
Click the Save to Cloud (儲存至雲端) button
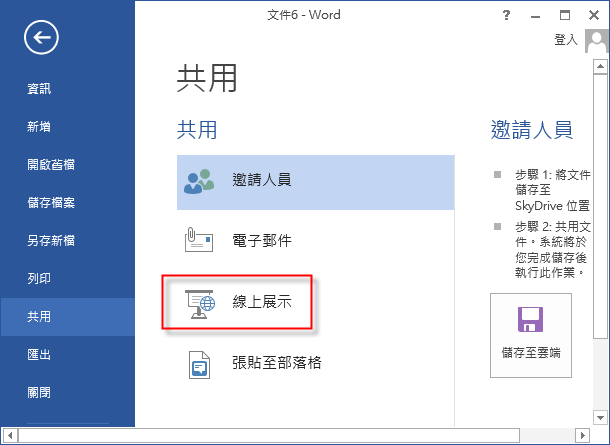[x=531, y=335]
